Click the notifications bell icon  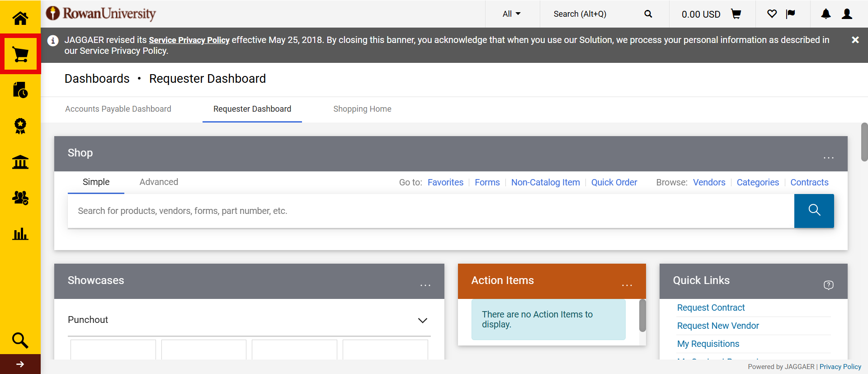826,14
